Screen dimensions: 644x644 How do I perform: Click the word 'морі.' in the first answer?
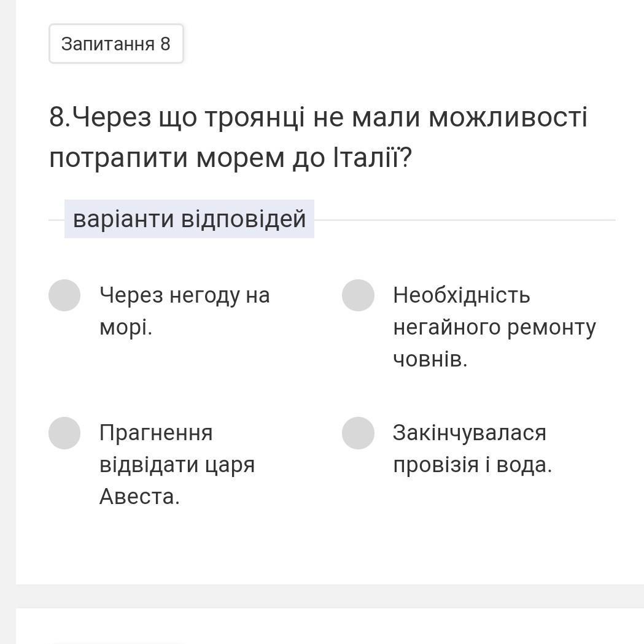(126, 328)
